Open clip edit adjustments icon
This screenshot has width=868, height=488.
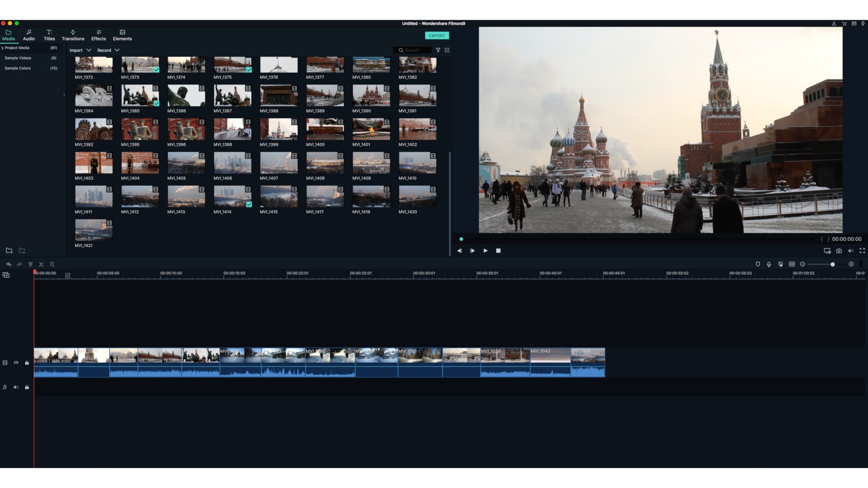[52, 264]
